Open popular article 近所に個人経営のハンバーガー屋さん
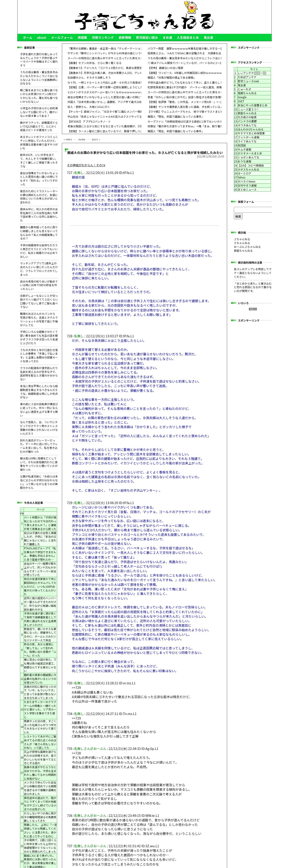This screenshot has height=868, width=289. [40, 604]
